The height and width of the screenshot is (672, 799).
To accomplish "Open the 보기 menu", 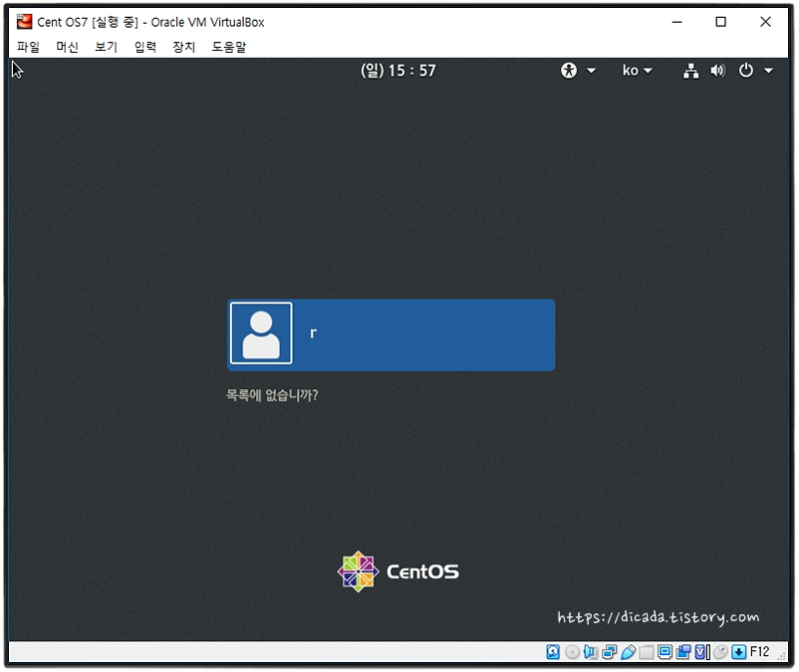I will point(106,47).
